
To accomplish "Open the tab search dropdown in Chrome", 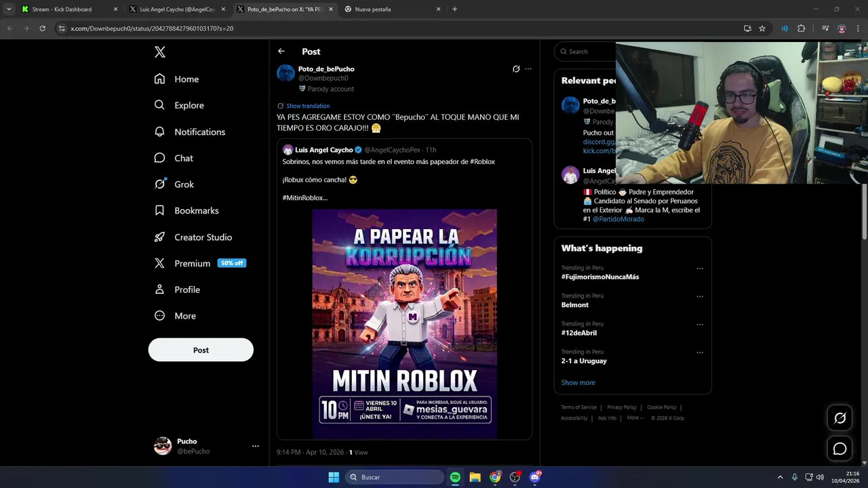I will [9, 9].
